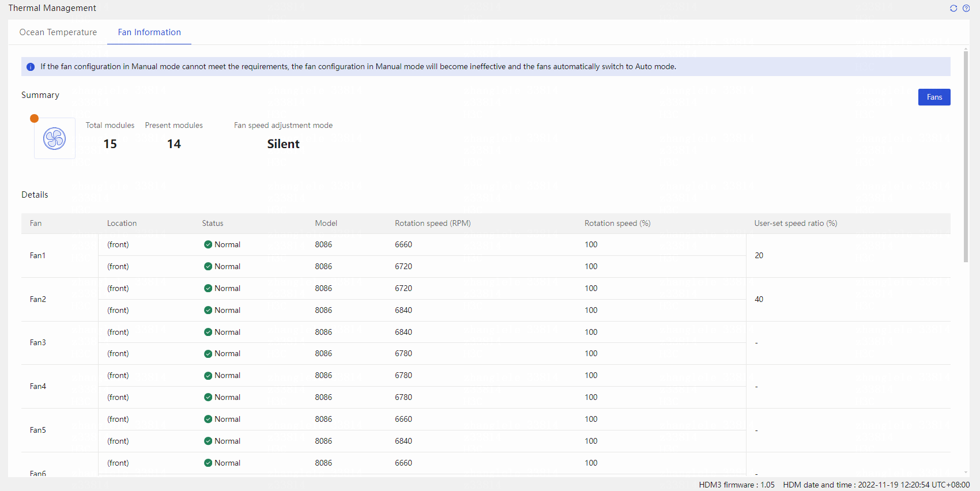Click Fan2's user-set speed ratio value 40
Screen dimensions: 980x491
759,299
